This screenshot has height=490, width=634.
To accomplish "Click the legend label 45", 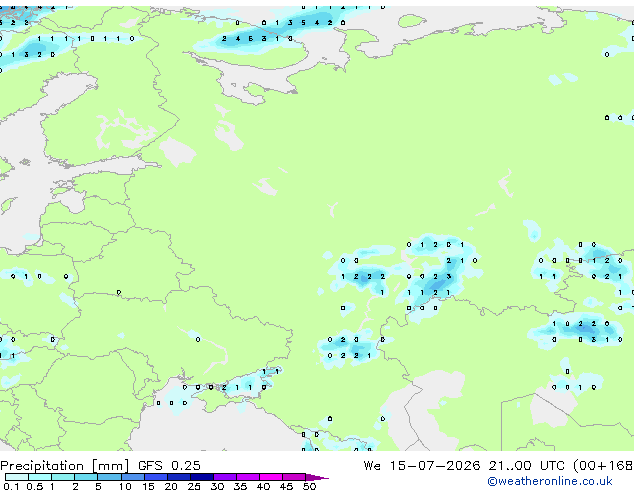I will pyautogui.click(x=286, y=486).
